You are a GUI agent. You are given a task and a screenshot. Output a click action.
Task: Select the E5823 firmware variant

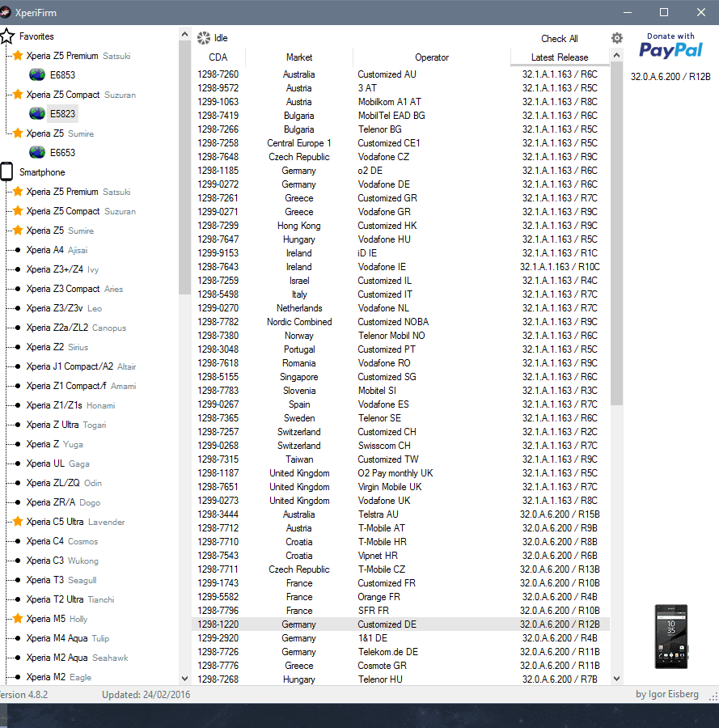[x=61, y=113]
